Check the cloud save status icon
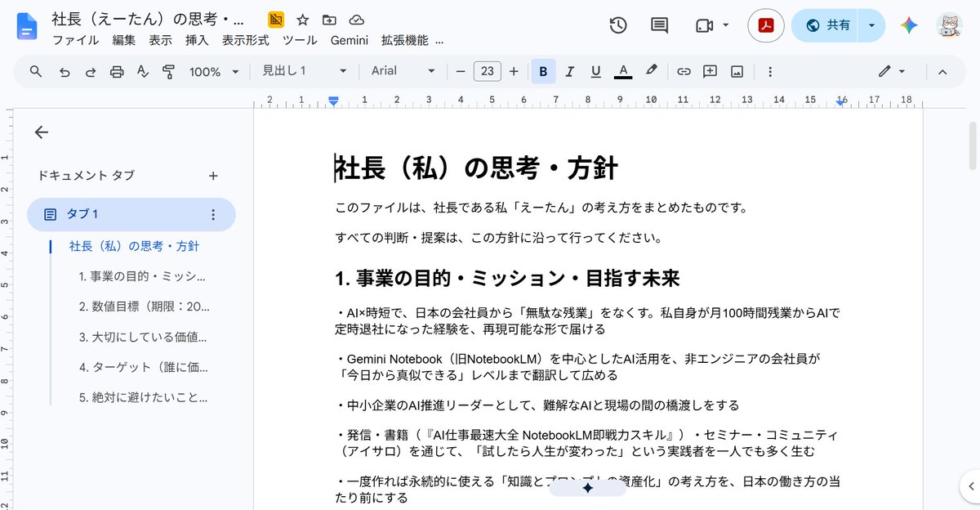This screenshot has width=980, height=510. pyautogui.click(x=356, y=20)
